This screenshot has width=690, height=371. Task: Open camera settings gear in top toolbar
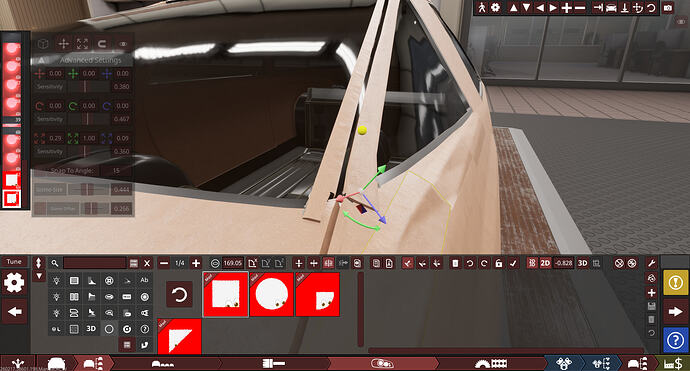(496, 7)
